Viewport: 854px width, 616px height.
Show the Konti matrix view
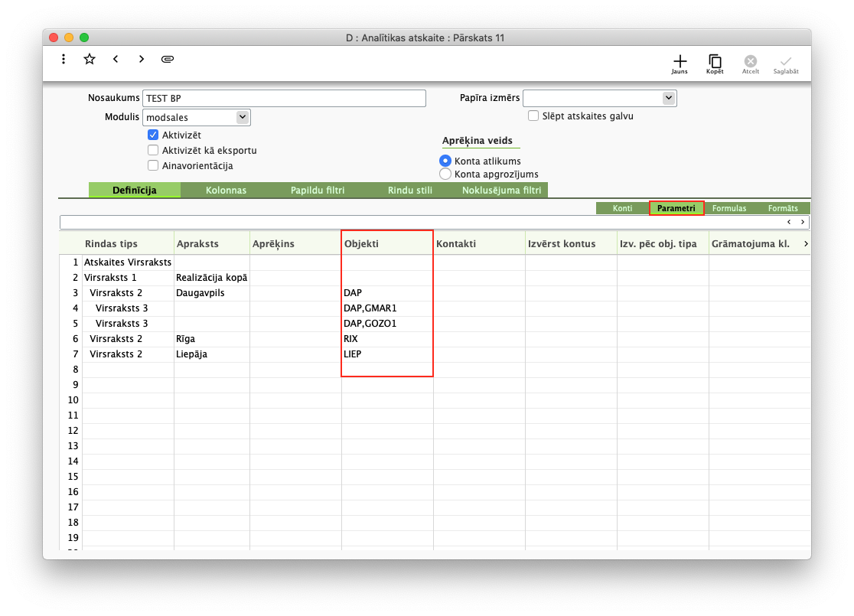[x=623, y=208]
